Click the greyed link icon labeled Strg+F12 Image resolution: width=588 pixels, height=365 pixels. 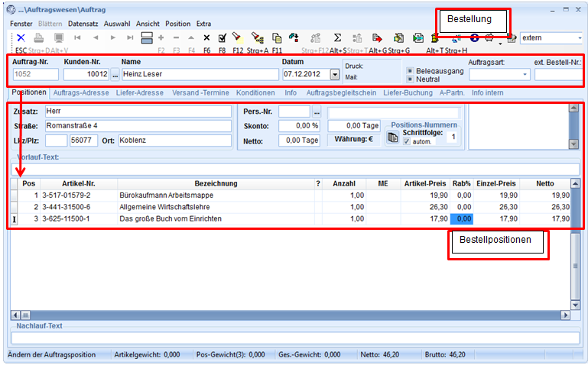316,38
